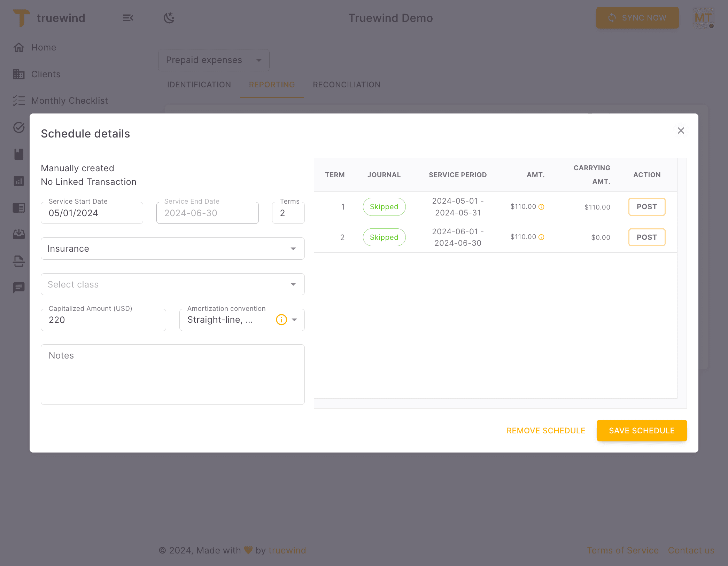
Task: Click the truewind logo icon
Action: click(22, 18)
